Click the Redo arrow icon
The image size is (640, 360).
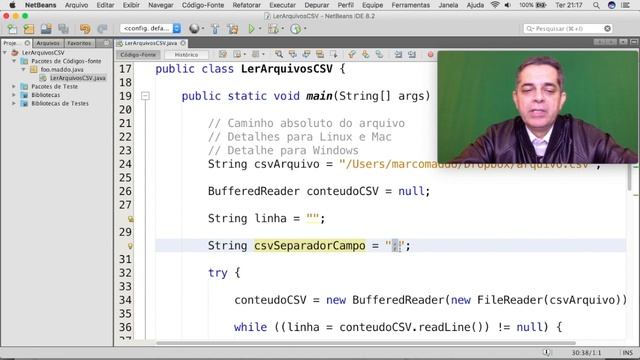point(102,29)
